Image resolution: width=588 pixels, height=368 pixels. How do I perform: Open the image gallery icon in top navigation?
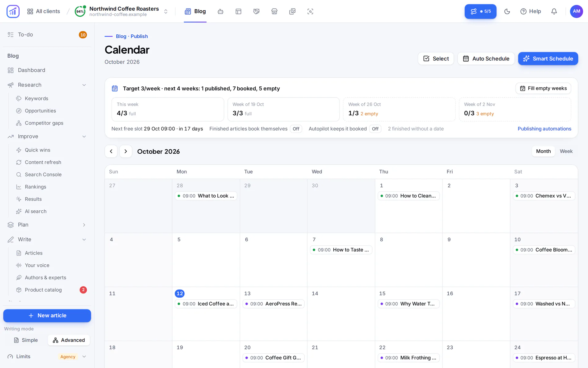click(292, 11)
